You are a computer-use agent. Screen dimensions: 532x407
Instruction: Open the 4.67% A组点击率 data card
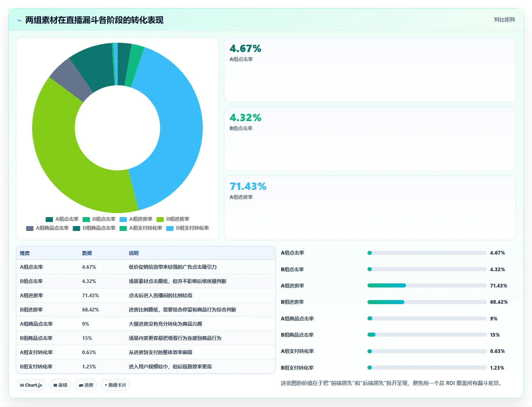coord(370,70)
